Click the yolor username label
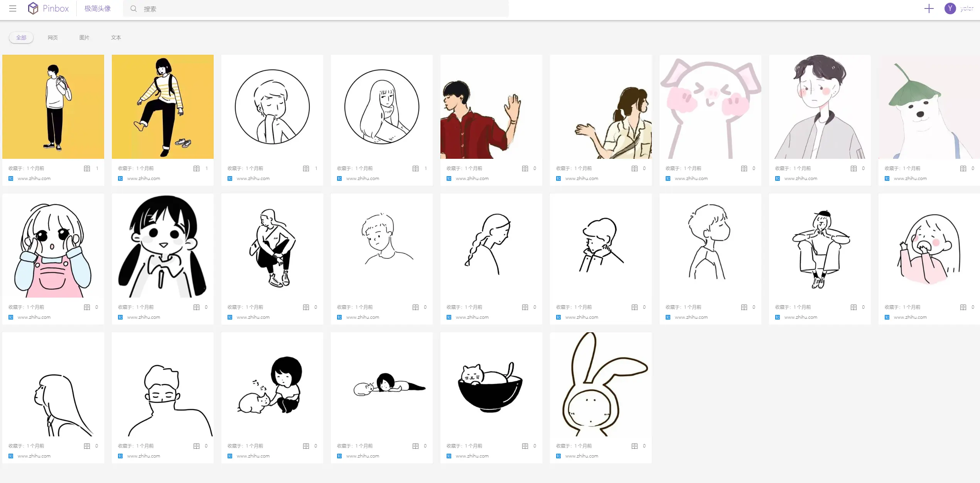 coord(967,8)
